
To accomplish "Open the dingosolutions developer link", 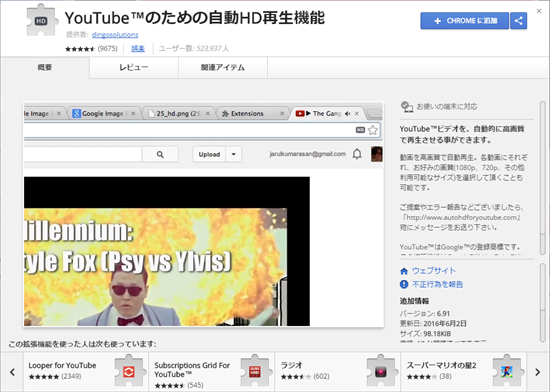I will [x=115, y=34].
